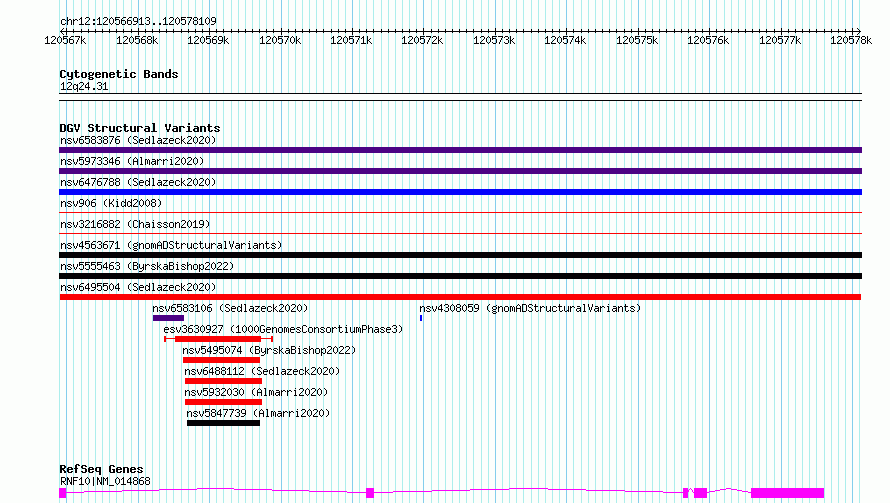
Task: Click the 12q24.31 band label
Action: pos(84,86)
